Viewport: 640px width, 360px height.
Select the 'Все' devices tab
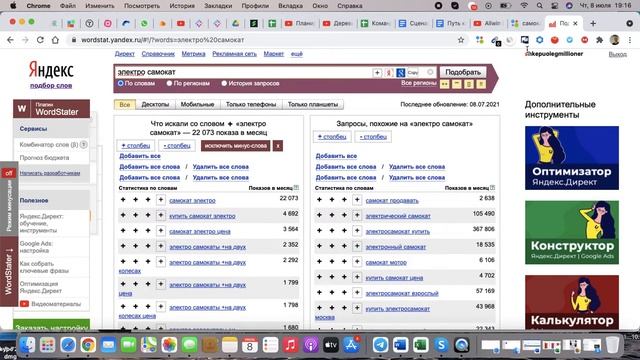pyautogui.click(x=124, y=104)
